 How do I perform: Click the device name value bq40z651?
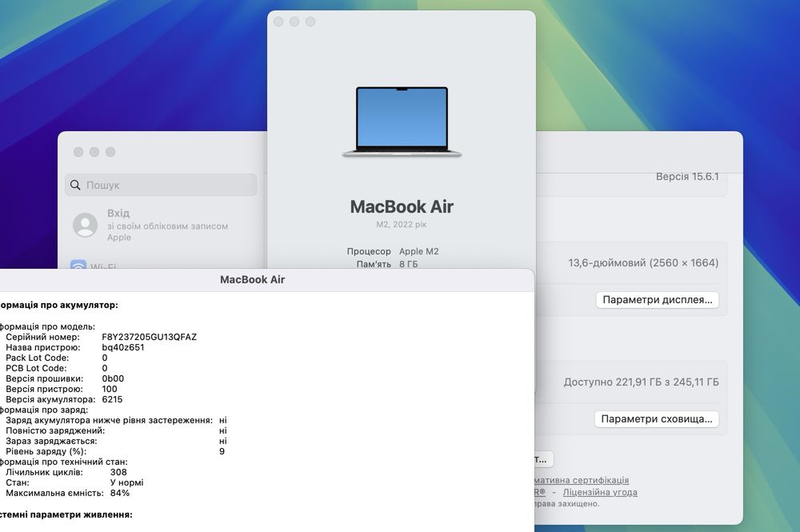pos(123,347)
